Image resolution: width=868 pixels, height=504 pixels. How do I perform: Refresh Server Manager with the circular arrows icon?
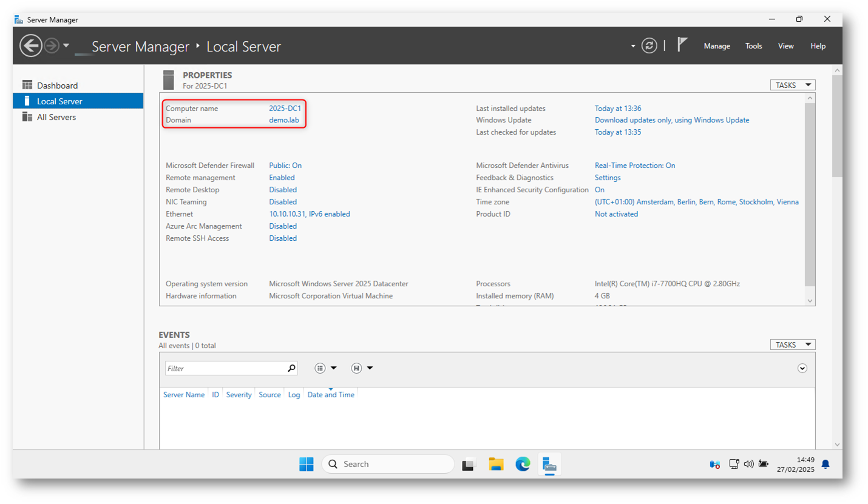[649, 45]
